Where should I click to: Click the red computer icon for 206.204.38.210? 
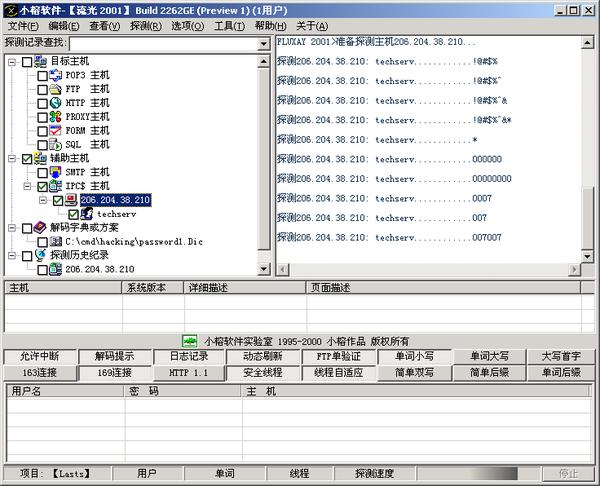coord(71,200)
